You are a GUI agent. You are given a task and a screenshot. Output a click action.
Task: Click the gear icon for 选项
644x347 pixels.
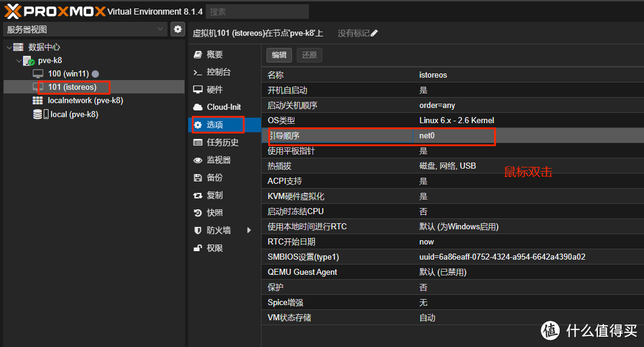tap(198, 125)
